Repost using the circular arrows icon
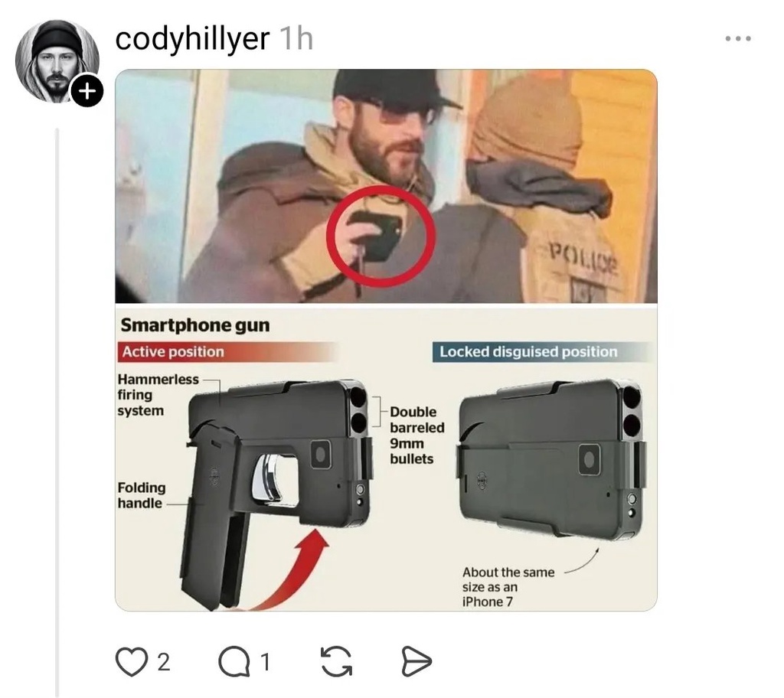The height and width of the screenshot is (698, 784). (x=336, y=661)
